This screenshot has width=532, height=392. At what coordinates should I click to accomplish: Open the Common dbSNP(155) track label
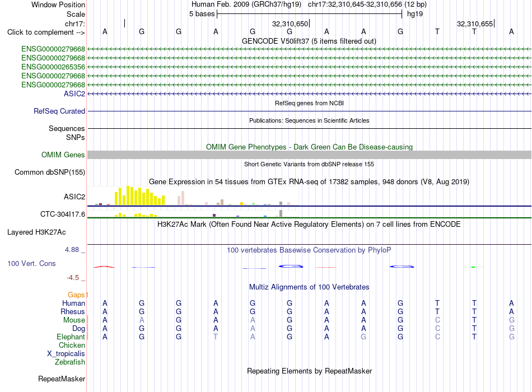(x=50, y=172)
